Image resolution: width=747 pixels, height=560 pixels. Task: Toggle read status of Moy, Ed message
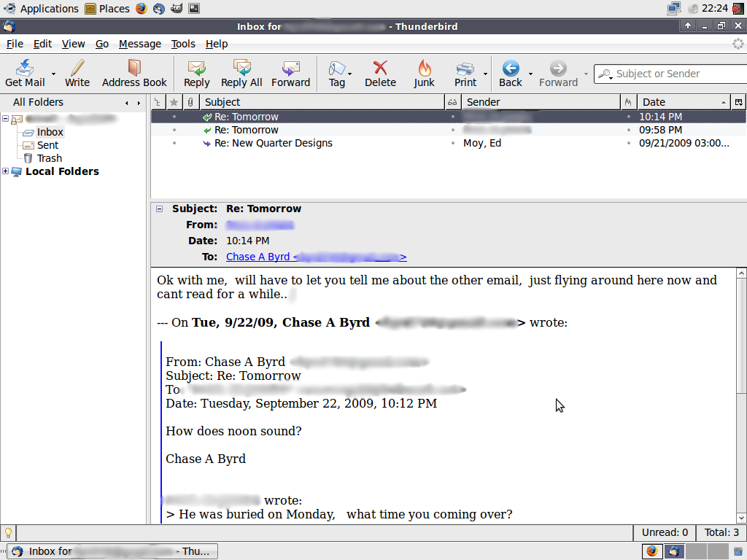click(452, 143)
